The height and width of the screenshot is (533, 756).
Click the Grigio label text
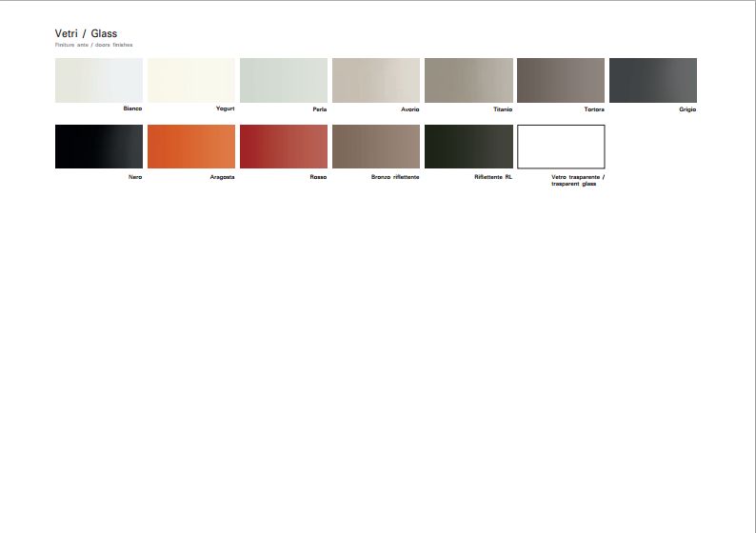[687, 109]
